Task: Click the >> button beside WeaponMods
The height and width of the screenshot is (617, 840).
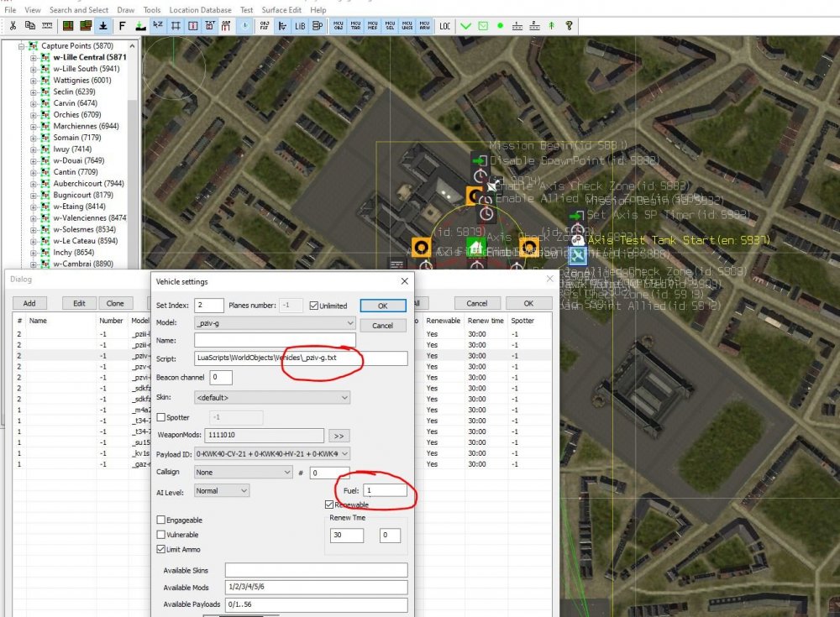Action: pyautogui.click(x=339, y=436)
